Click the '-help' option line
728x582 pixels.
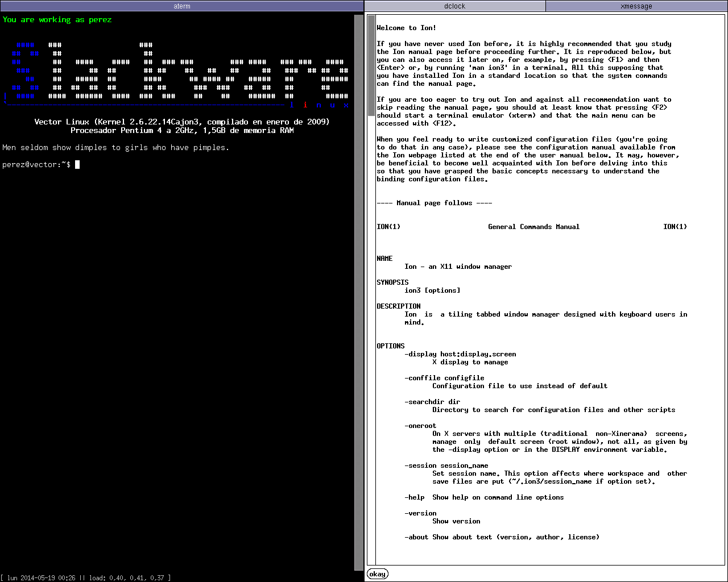[484, 497]
